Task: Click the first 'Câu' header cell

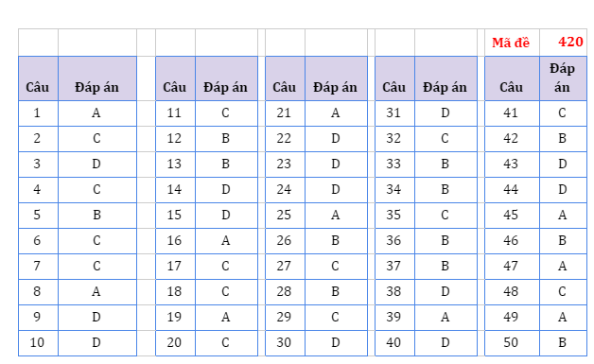Action: pos(38,78)
